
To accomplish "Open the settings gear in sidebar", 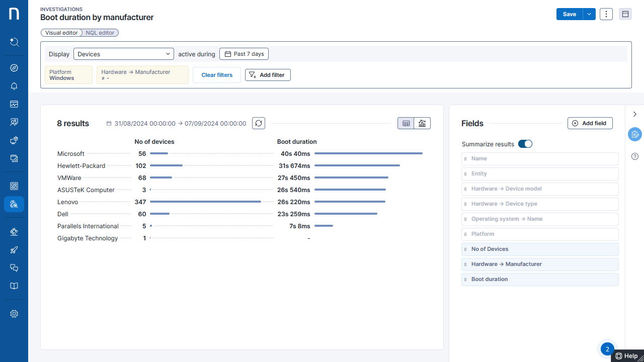I will (14, 314).
